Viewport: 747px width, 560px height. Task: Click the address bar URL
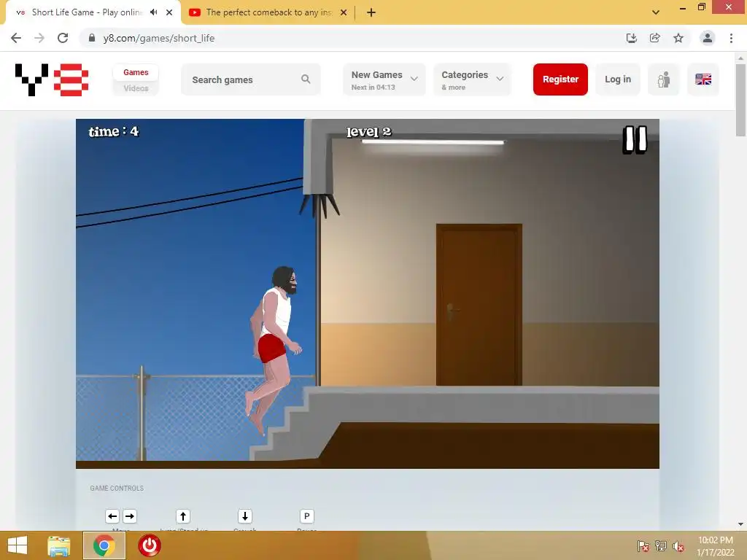point(158,38)
